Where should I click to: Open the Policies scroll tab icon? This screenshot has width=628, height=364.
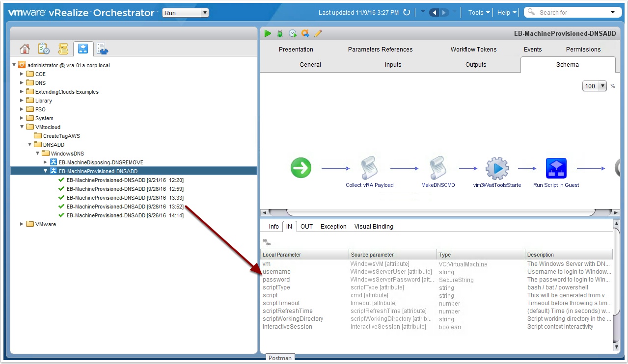(63, 49)
